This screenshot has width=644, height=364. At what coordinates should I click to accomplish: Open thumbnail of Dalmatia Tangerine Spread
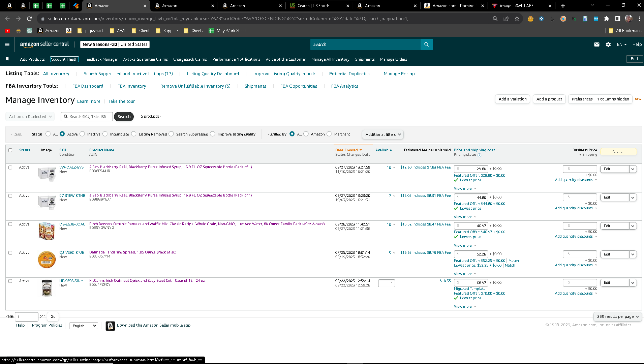(x=47, y=260)
